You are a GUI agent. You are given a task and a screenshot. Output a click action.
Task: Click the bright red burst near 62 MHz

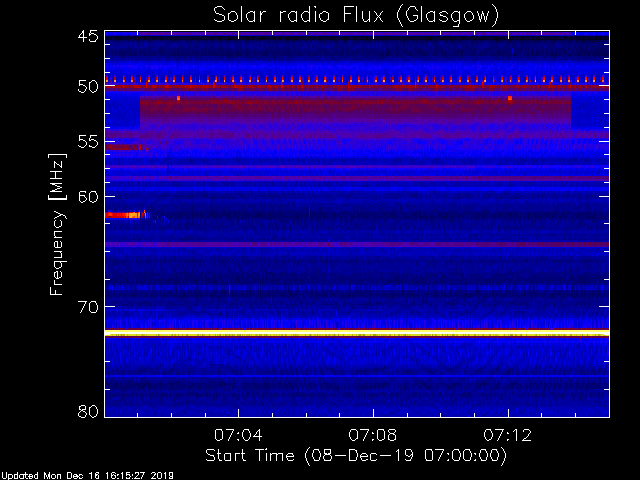click(x=123, y=215)
